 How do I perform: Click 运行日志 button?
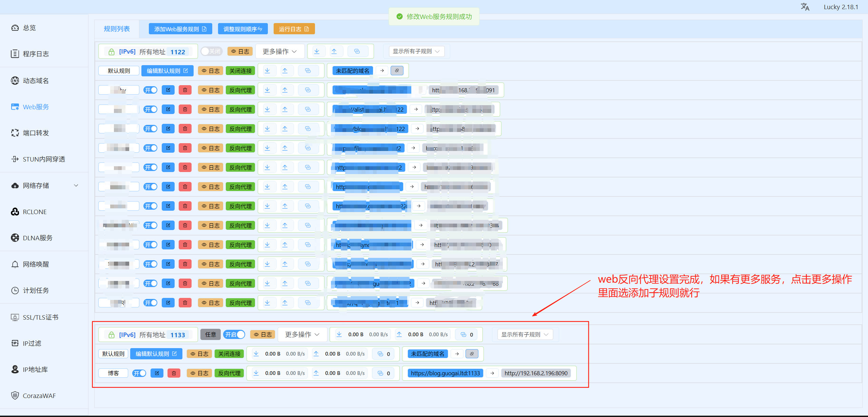click(294, 29)
